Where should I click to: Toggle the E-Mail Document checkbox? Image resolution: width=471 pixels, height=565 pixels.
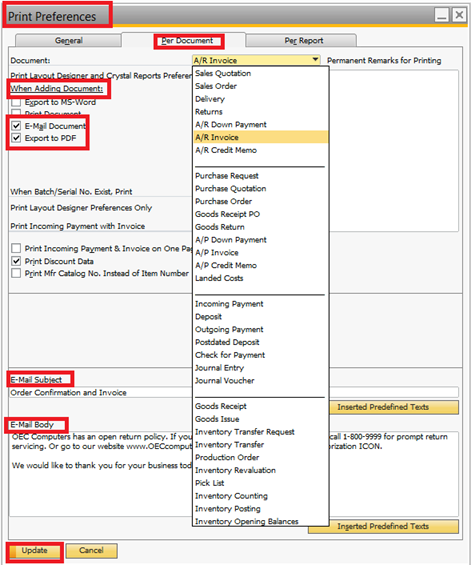(16, 126)
